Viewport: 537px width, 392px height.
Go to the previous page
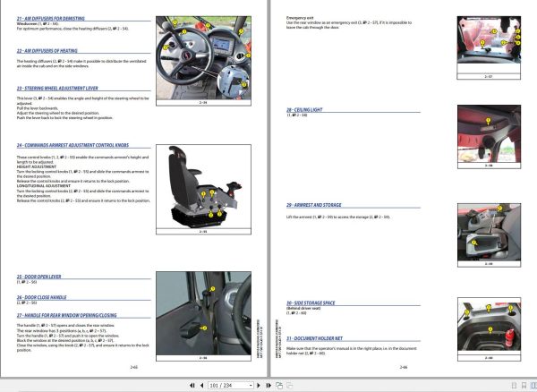(x=201, y=386)
